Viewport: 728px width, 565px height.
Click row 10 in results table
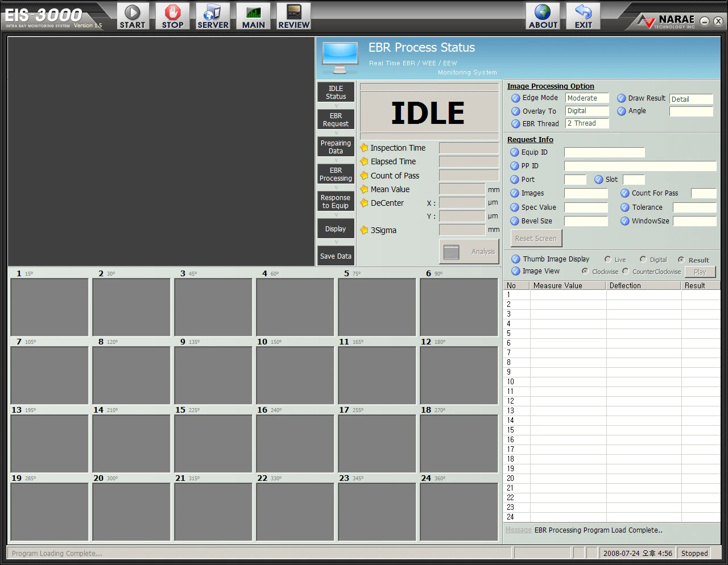tap(612, 382)
